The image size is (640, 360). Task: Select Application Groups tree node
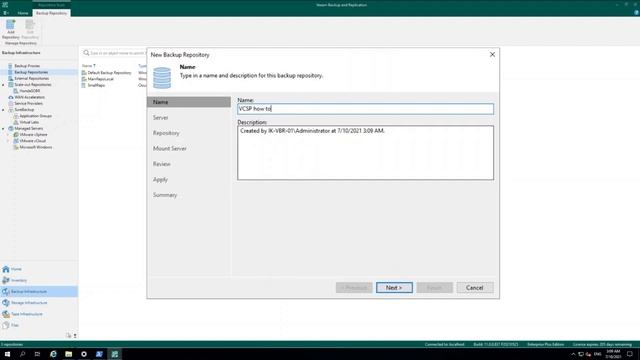point(36,116)
